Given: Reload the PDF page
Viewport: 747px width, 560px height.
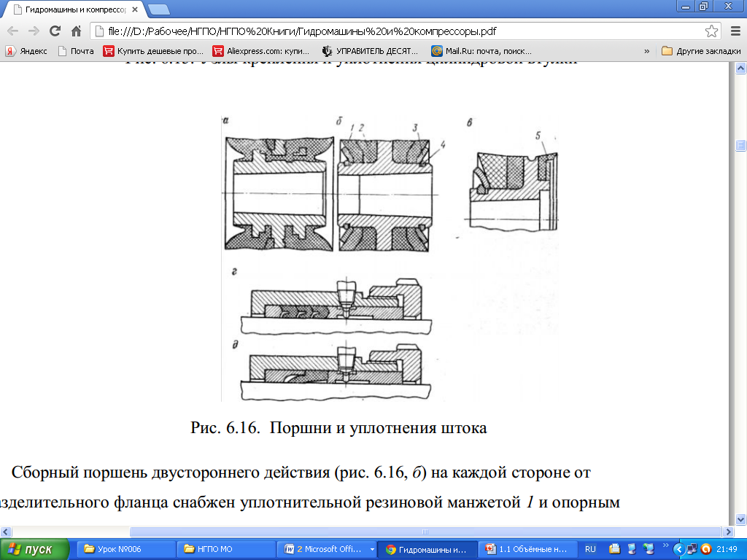Looking at the screenshot, I should (x=55, y=31).
